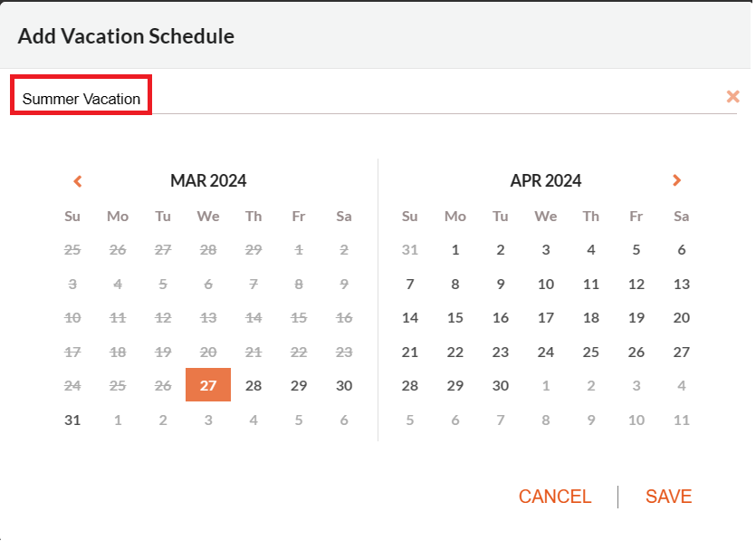Image resolution: width=756 pixels, height=541 pixels.
Task: Select highlighted March 27 date
Action: tap(208, 385)
